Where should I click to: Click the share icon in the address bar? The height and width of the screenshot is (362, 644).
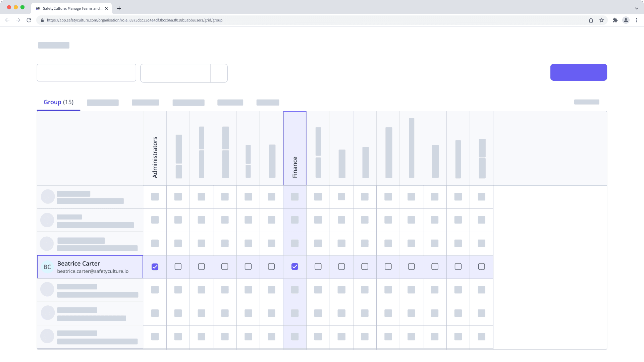[x=591, y=20]
